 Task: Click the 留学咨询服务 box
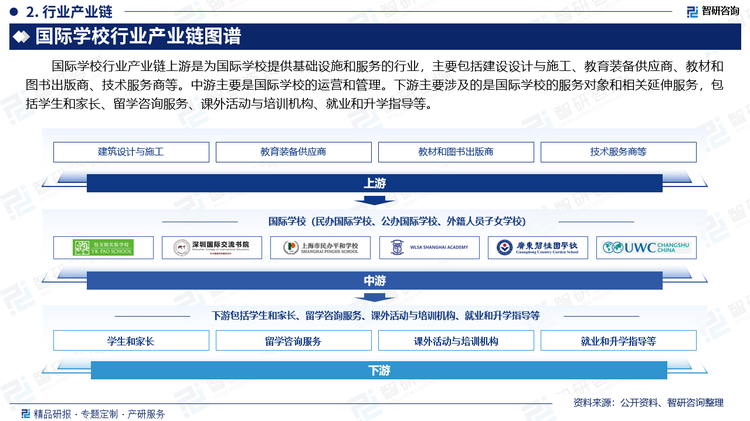point(293,341)
